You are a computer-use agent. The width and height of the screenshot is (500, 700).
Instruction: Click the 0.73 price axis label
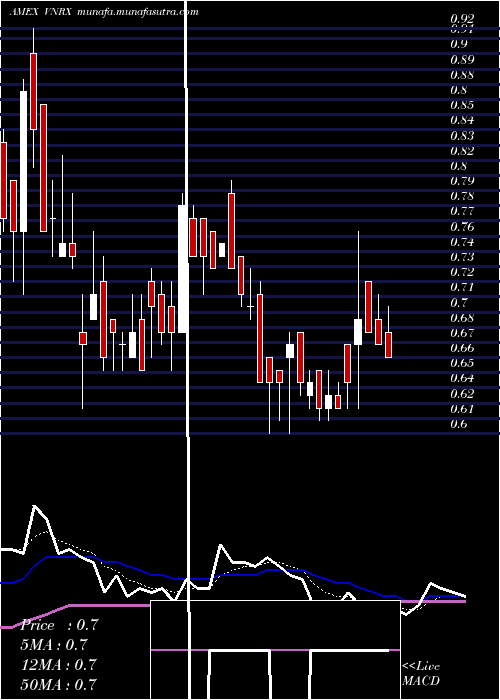462,257
